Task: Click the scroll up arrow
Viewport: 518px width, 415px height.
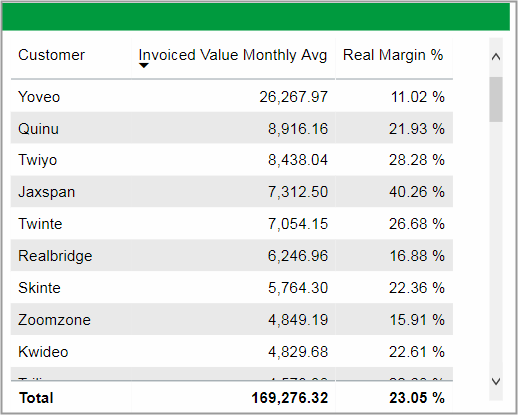Action: pos(496,57)
